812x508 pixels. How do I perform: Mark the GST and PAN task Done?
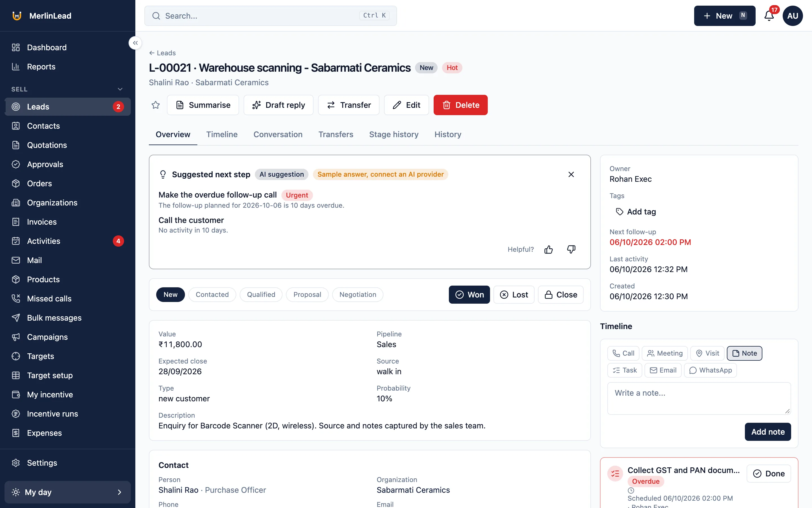(x=769, y=473)
